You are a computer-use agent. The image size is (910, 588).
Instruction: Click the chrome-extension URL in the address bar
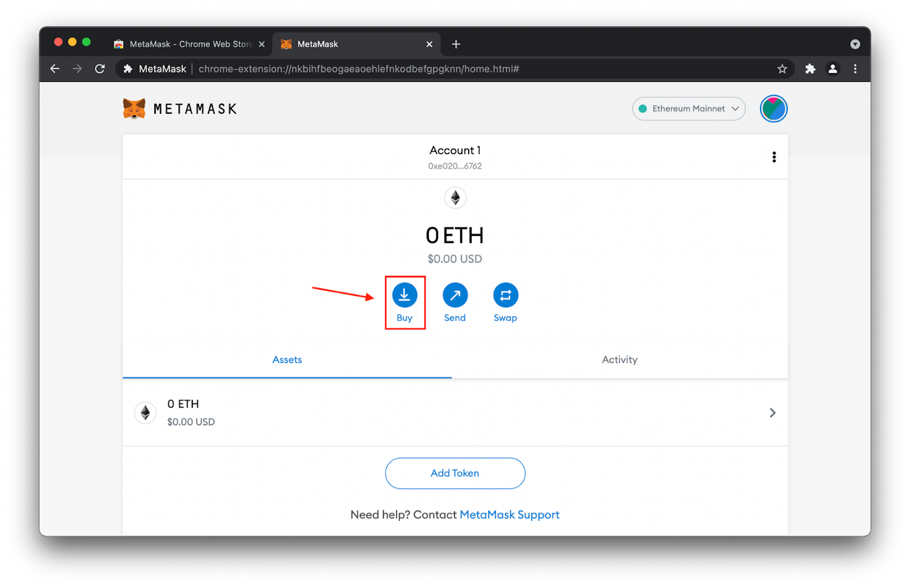[x=359, y=69]
